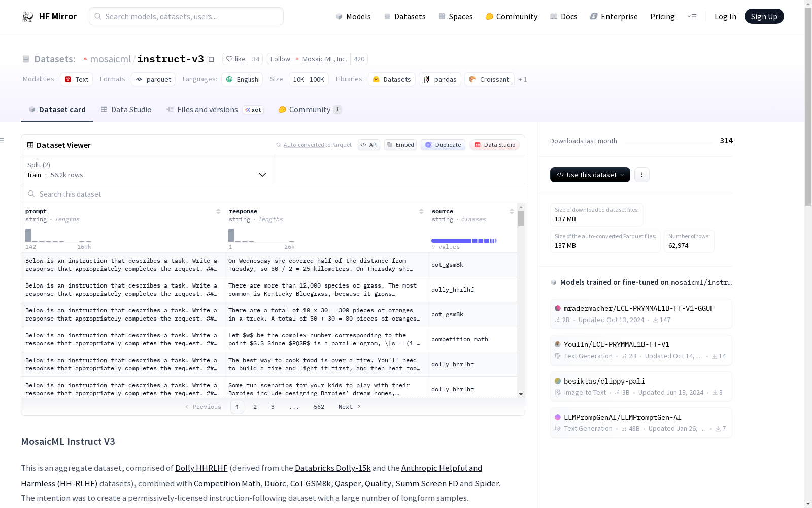Click the besiktas model avatar icon
Viewport: 812px width, 508px height.
(x=558, y=381)
